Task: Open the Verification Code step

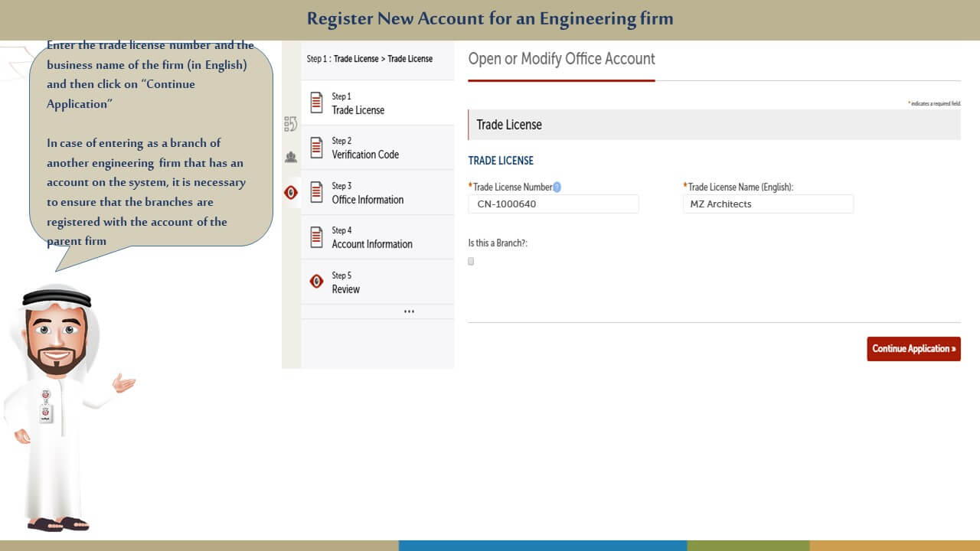Action: (x=365, y=155)
